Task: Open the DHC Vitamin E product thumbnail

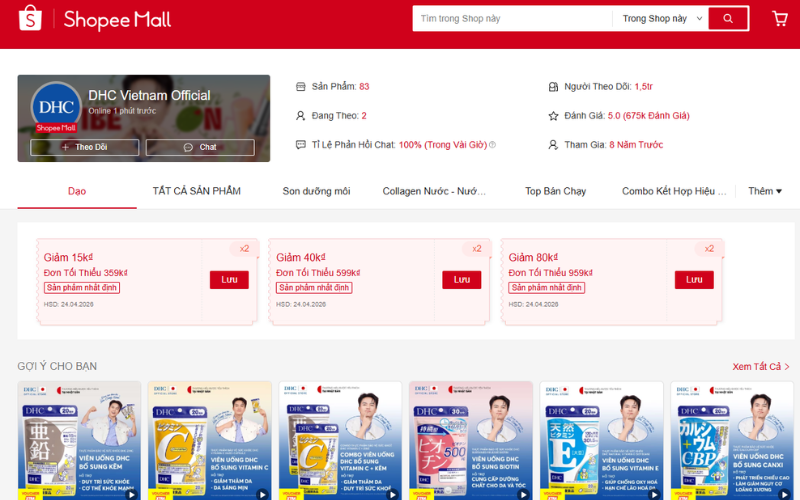Action: pyautogui.click(x=602, y=441)
